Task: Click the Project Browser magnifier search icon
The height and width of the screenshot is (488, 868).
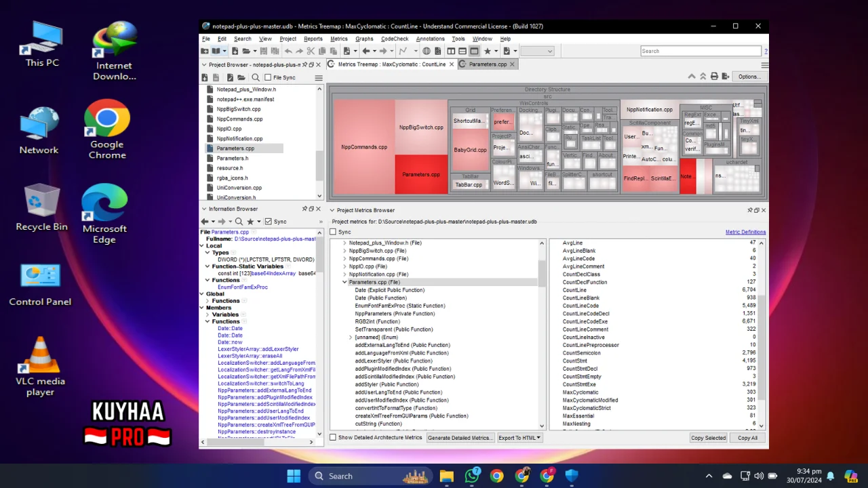Action: tap(256, 77)
